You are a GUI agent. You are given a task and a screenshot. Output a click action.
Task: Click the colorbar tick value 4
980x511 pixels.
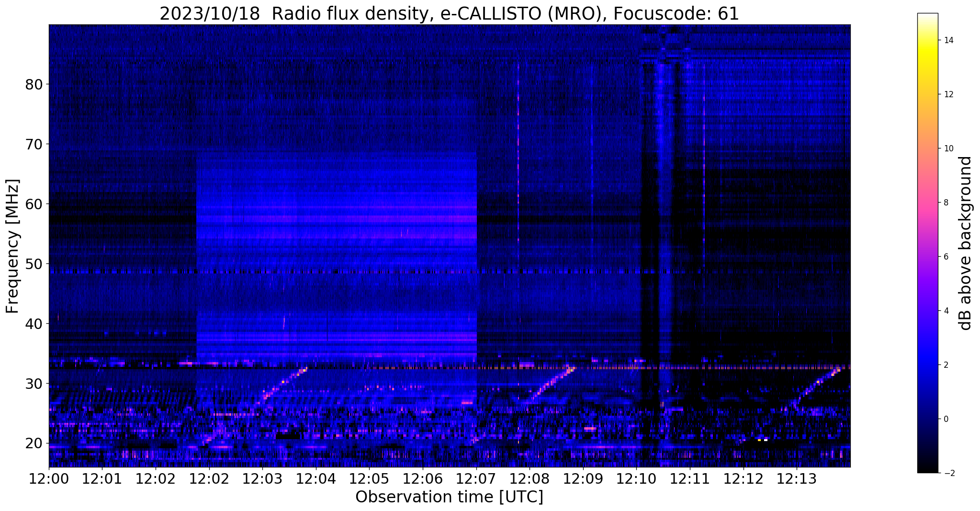[x=946, y=311]
